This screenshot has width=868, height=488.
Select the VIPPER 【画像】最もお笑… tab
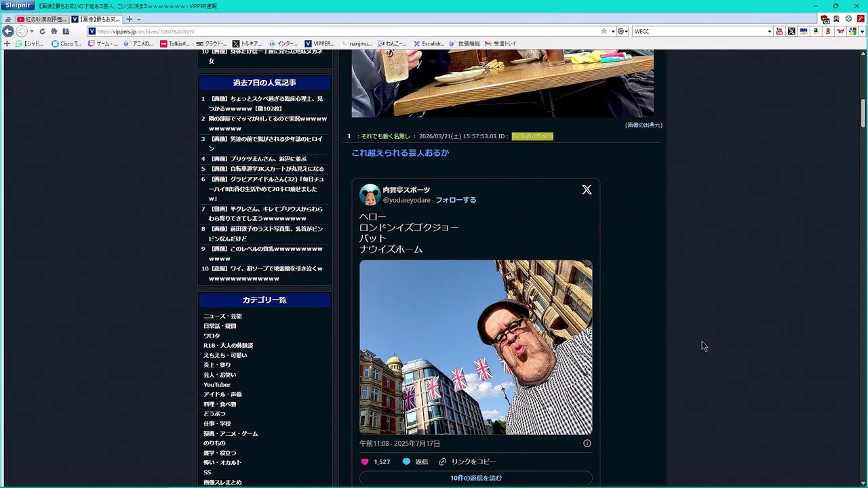(96, 19)
